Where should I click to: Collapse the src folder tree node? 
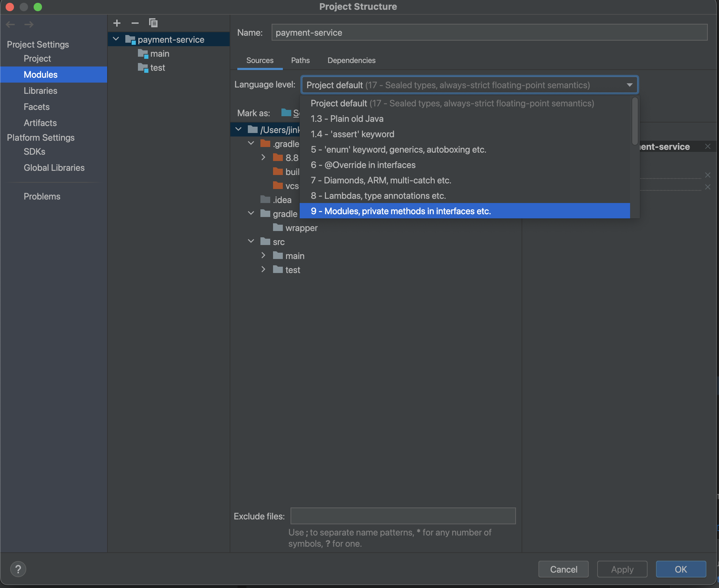(x=251, y=241)
